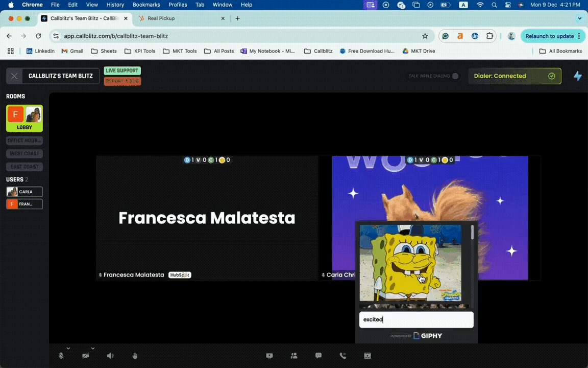The height and width of the screenshot is (368, 588).
Task: Open the Profiles menu
Action: tap(178, 5)
